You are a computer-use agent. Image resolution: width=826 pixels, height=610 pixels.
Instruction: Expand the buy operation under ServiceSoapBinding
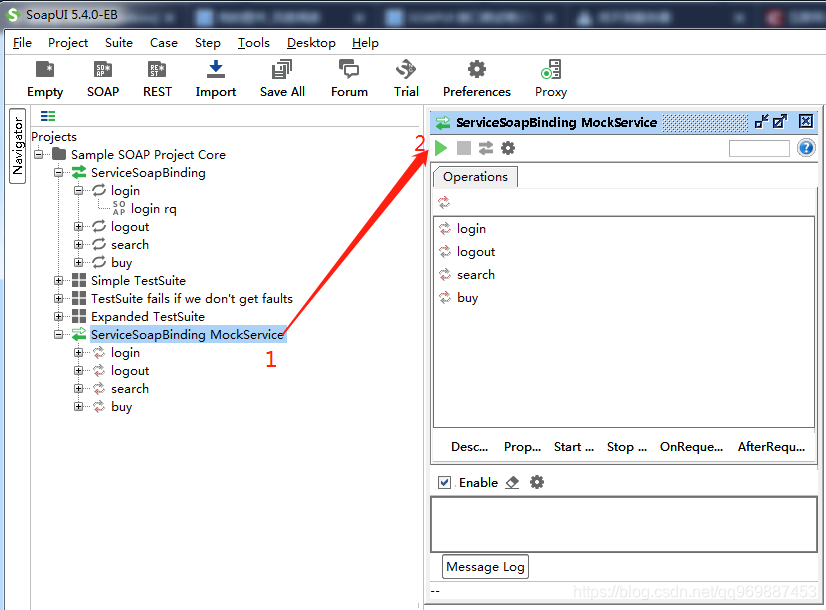tap(78, 262)
